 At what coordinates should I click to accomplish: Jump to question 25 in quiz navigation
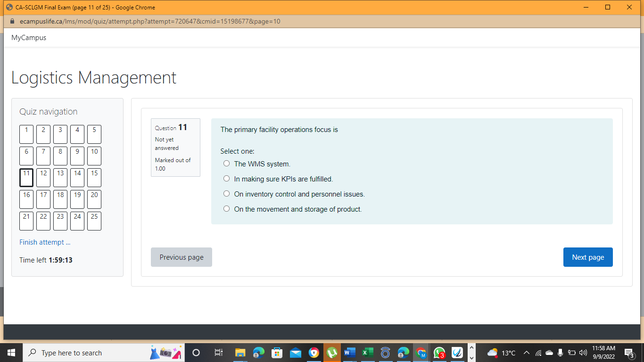tap(94, 221)
